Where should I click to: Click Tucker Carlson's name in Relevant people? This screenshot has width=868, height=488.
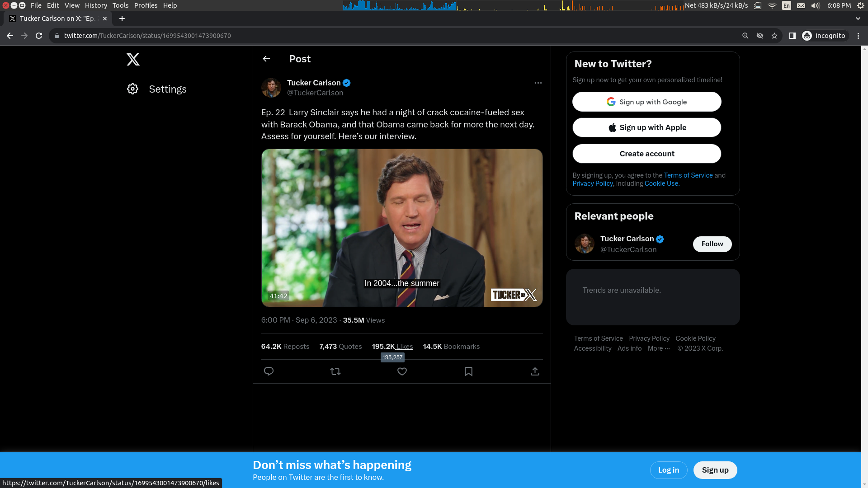click(627, 239)
